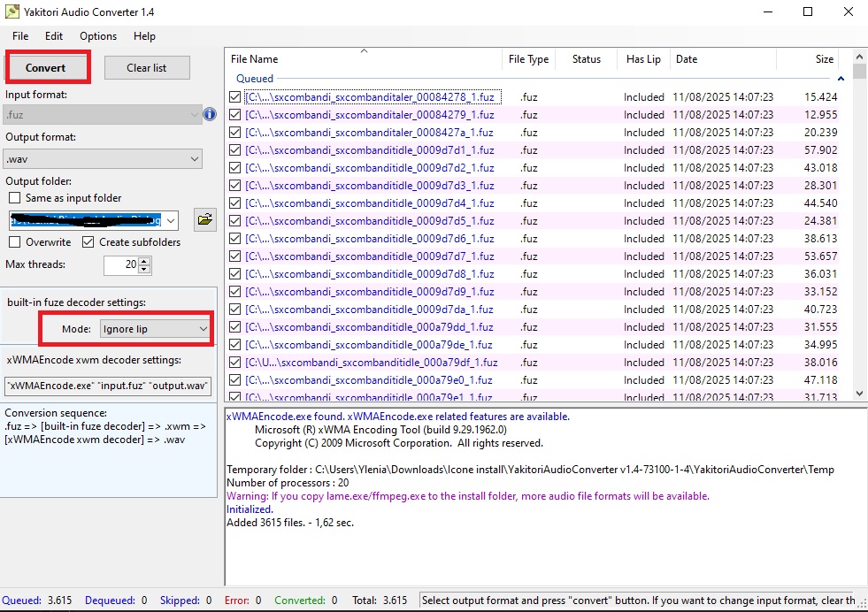
Task: Sort the list by Size column header
Action: coord(807,59)
